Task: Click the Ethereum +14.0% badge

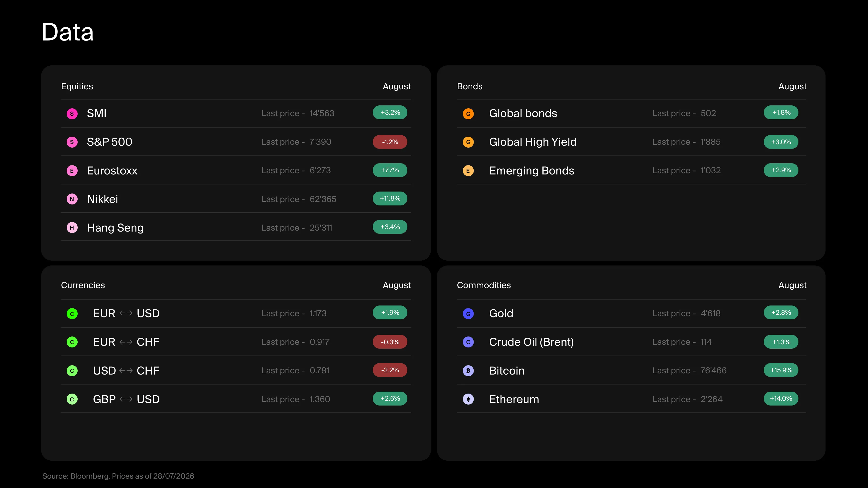Action: (781, 398)
